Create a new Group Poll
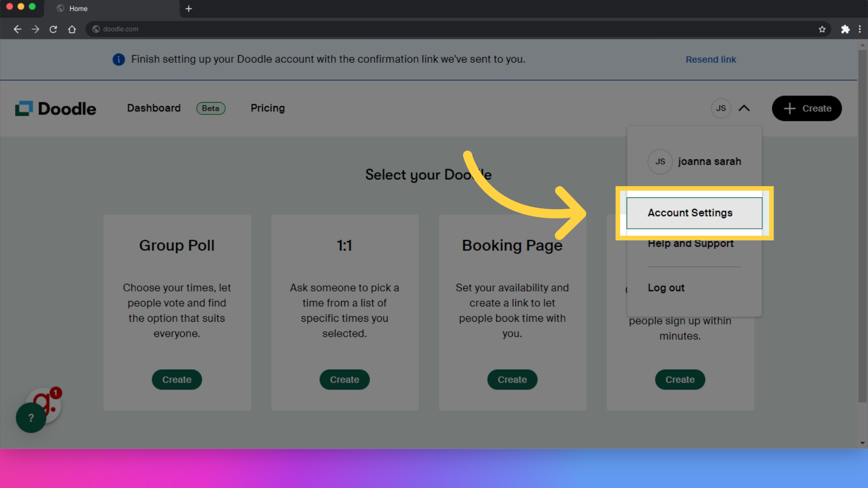 click(177, 380)
